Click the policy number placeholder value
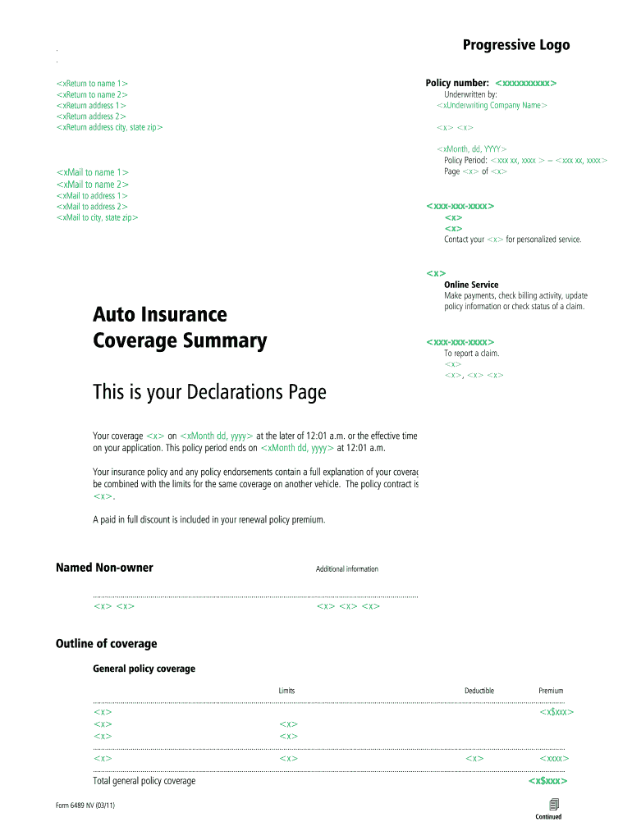This screenshot has height=840, width=632. click(x=526, y=83)
